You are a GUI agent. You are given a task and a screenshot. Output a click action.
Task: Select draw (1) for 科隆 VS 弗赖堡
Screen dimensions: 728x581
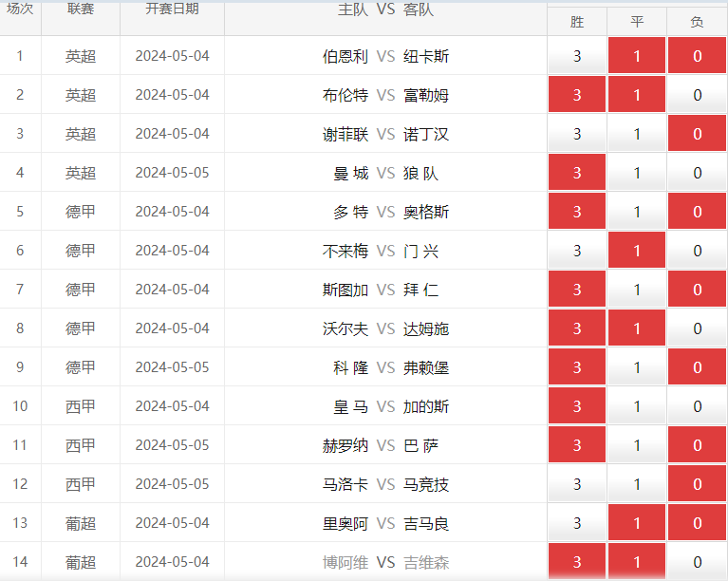(x=637, y=367)
